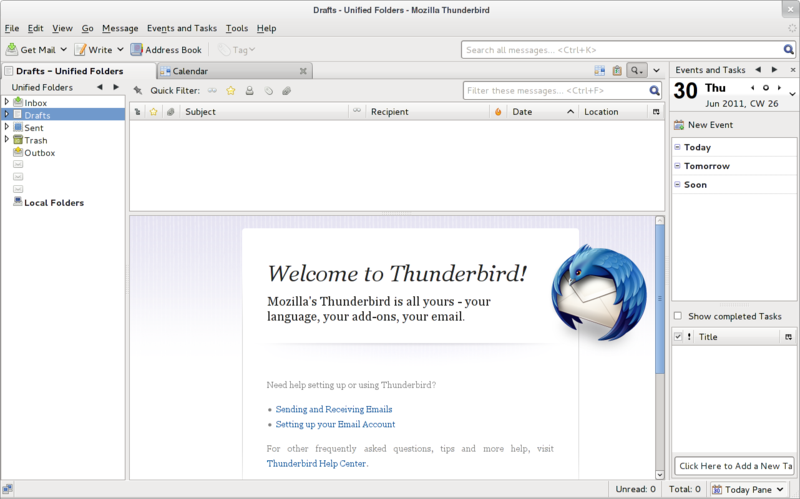Click the Search all messages field
The image size is (800, 499).
coord(620,49)
